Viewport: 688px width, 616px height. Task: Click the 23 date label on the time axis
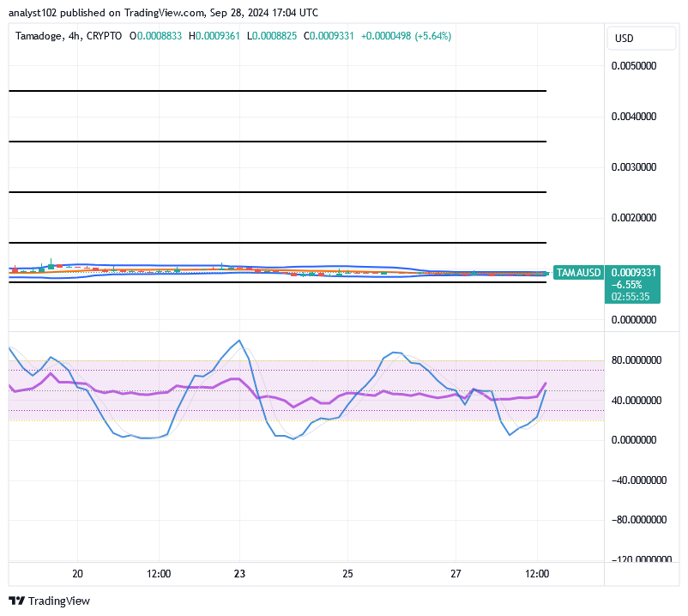tap(238, 574)
